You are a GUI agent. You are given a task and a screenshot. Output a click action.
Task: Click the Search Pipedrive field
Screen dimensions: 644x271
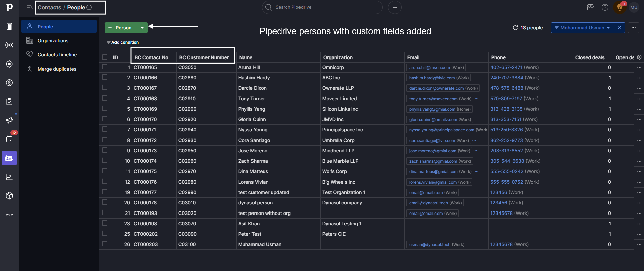point(322,7)
